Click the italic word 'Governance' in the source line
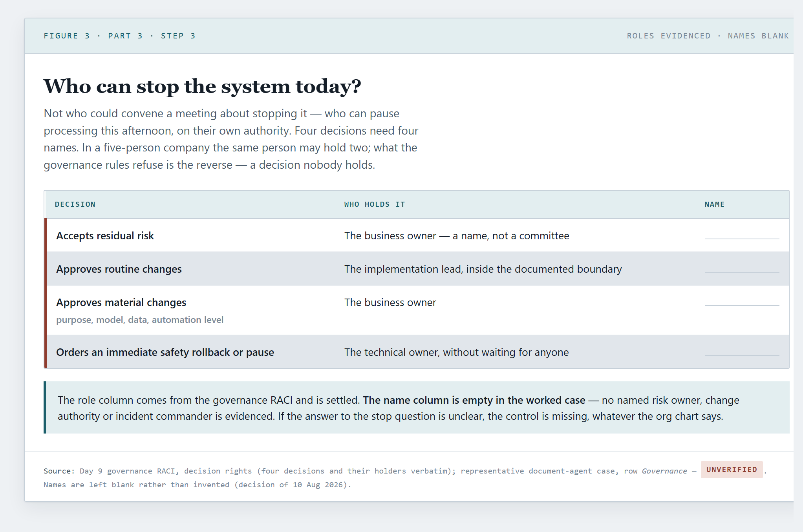 click(x=664, y=471)
